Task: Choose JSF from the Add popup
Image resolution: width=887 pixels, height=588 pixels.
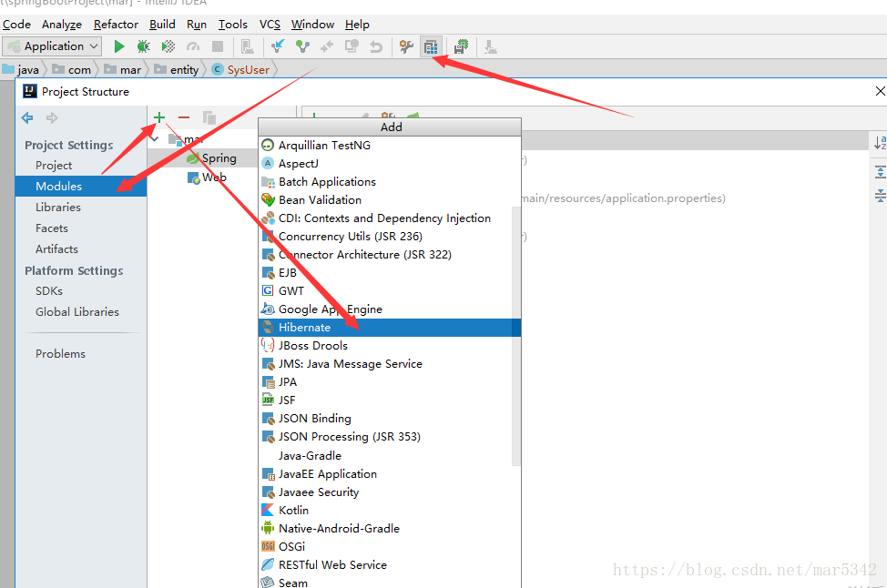Action: coord(385,400)
